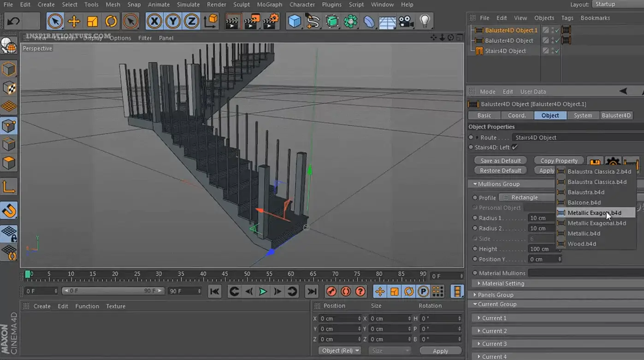Image resolution: width=644 pixels, height=360 pixels.
Task: Click Apply in the coordinates panel
Action: pos(440,351)
